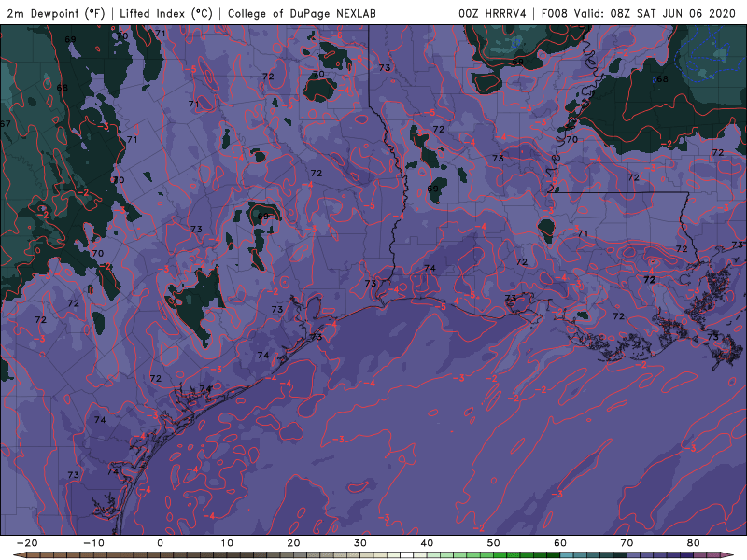
Task: Click the -20 label on the color scale
Action: (27, 543)
